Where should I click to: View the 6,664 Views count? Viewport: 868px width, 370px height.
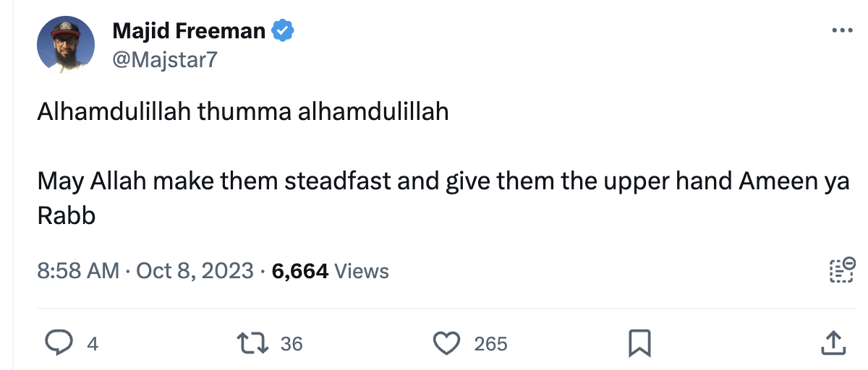coord(330,271)
